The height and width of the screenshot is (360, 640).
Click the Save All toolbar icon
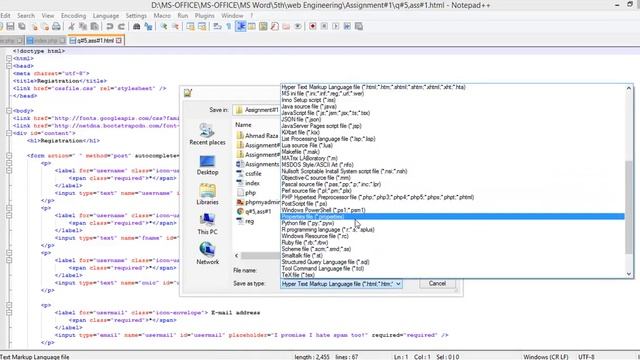tap(22, 27)
